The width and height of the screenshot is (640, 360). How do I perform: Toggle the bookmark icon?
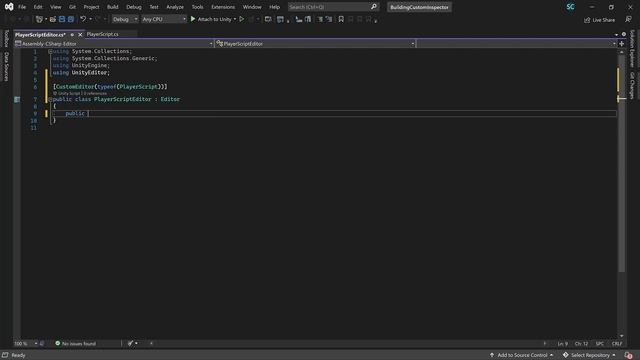tap(341, 19)
